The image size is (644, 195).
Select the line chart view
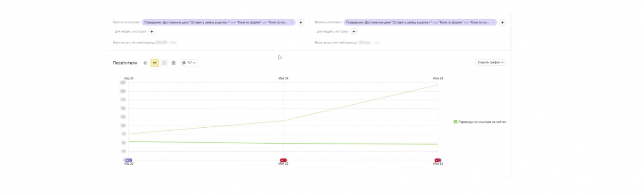pyautogui.click(x=155, y=63)
